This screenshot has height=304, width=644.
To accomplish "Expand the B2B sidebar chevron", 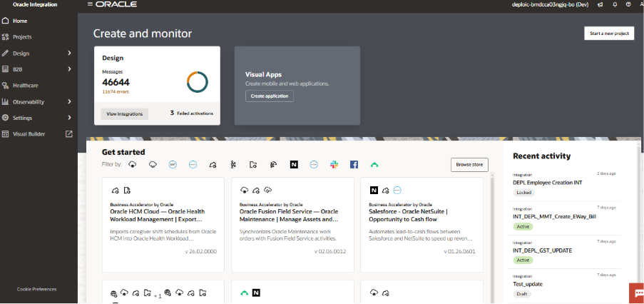I will [69, 69].
